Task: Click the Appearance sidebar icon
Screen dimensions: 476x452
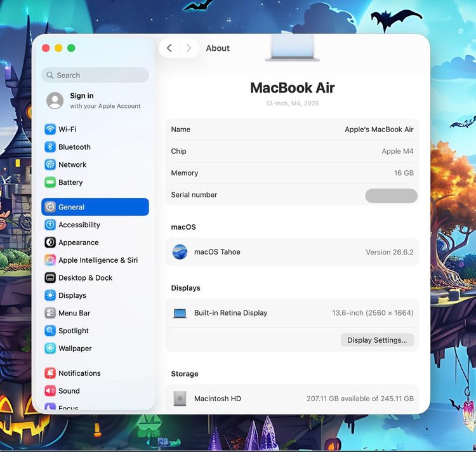Action: [50, 243]
